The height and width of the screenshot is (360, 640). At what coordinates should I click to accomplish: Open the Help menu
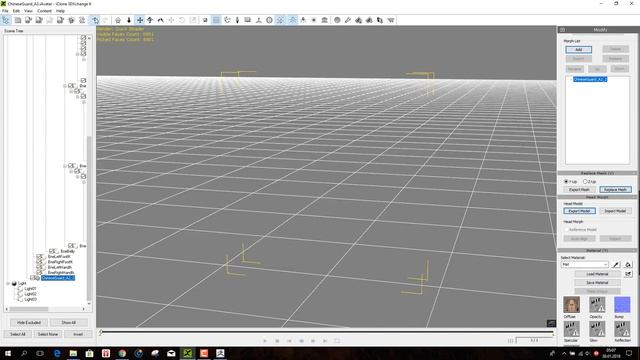tap(60, 11)
